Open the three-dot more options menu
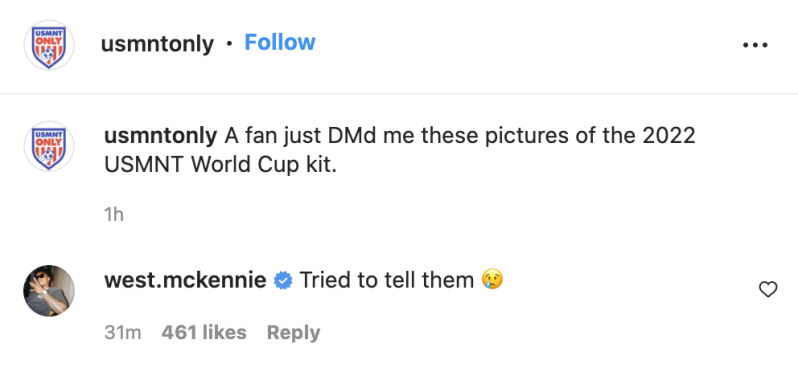 pos(755,45)
